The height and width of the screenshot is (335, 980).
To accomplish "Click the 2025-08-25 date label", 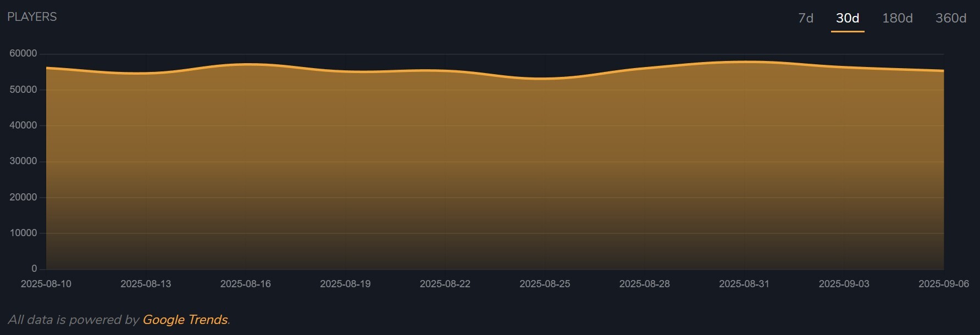I will tap(545, 284).
